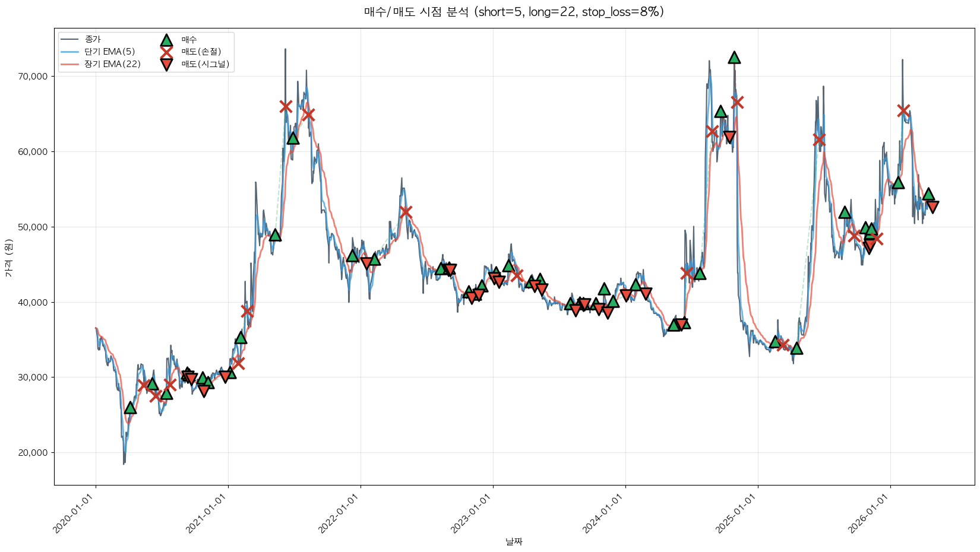This screenshot has width=980, height=552.
Task: Click the 20,000 y-axis tick label
Action: coord(33,453)
